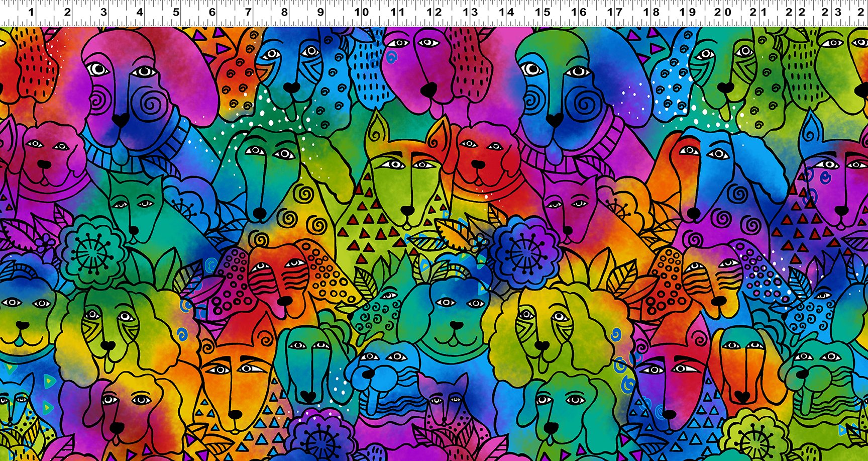Screen dimensions: 868x461
Task: Select the ruler number 23
Action: [831, 12]
